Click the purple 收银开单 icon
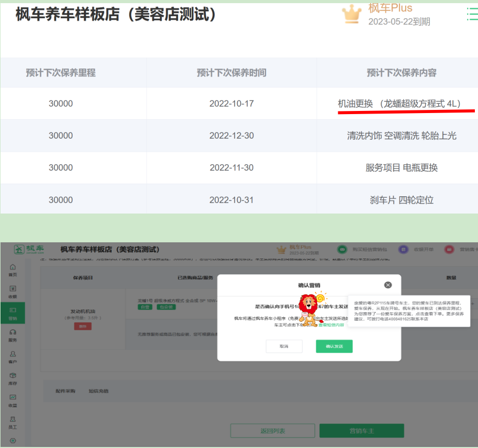Viewport: 478px width, 448px height. click(403, 249)
